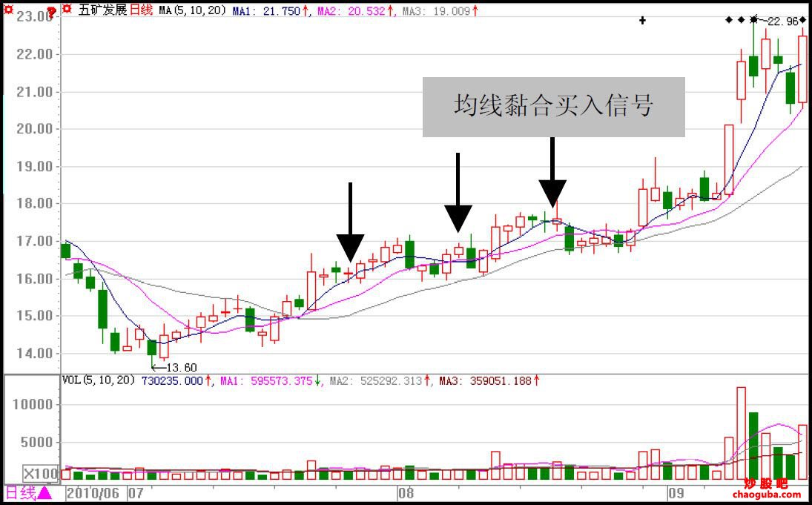Click the 均线黏合买入信号 annotation box
The width and height of the screenshot is (812, 505).
(x=554, y=106)
